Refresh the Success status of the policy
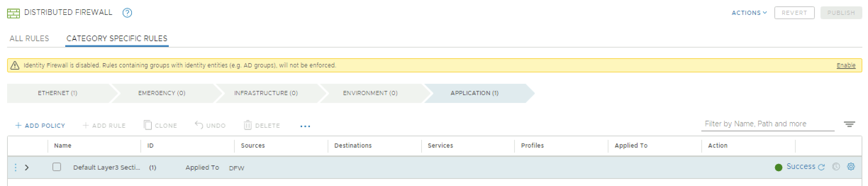The image size is (868, 186). pos(822,167)
